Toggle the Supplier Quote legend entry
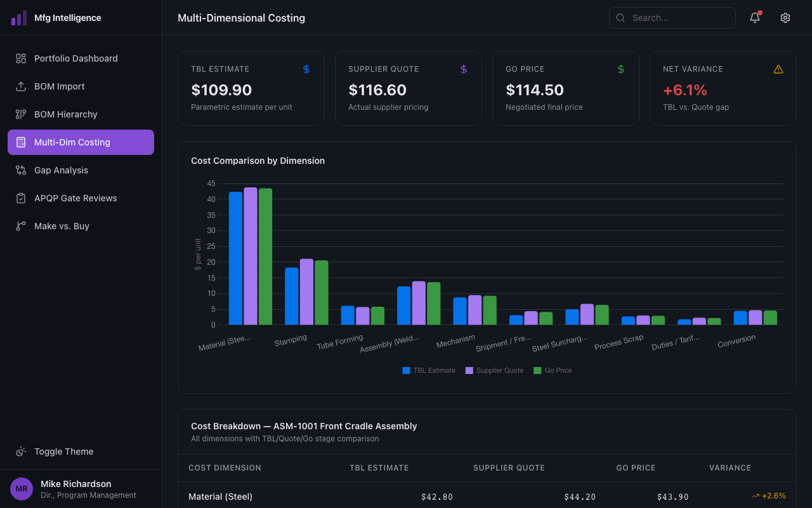 pos(495,370)
